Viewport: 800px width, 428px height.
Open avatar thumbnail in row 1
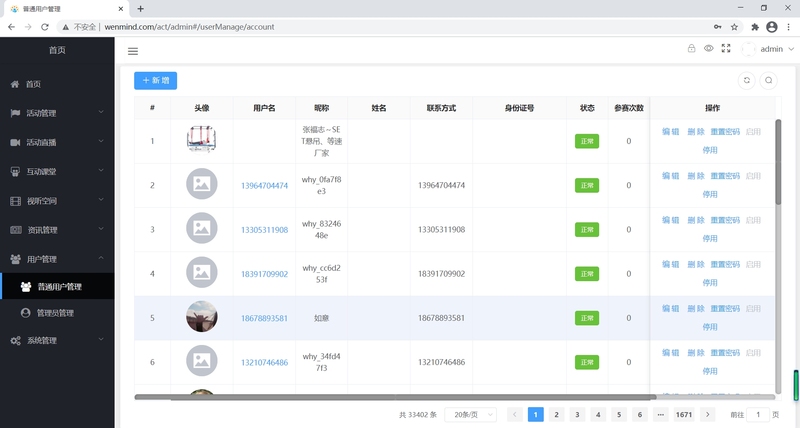(202, 139)
